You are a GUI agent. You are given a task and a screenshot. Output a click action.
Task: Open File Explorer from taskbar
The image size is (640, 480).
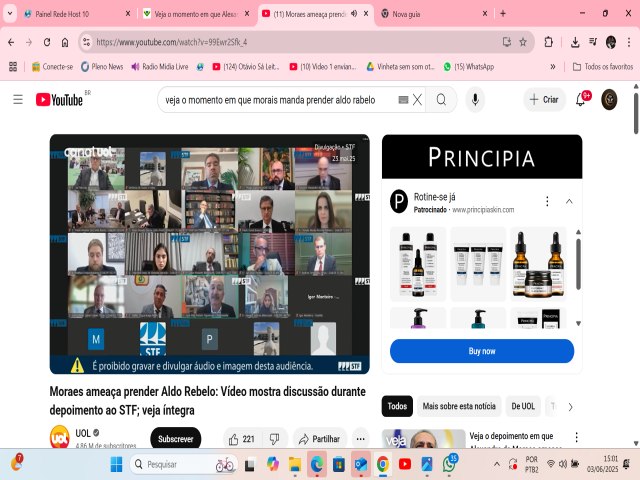(x=294, y=464)
